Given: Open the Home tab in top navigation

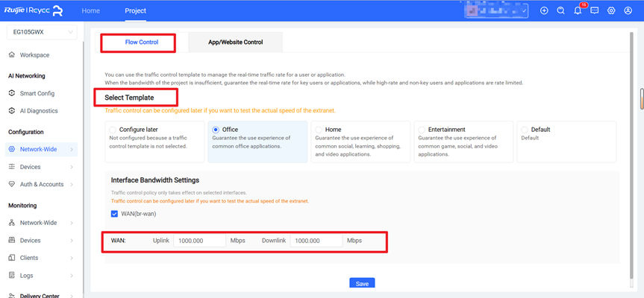Looking at the screenshot, I should 90,11.
